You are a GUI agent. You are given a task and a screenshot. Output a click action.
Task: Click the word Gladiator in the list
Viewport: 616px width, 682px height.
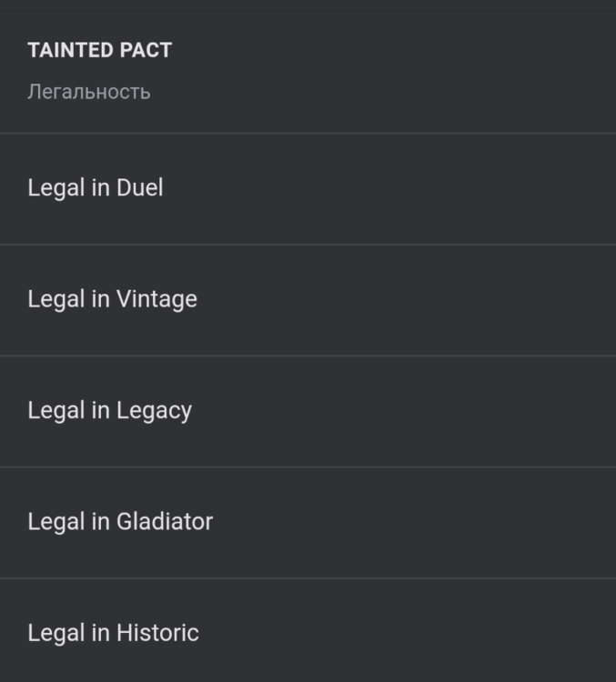165,522
